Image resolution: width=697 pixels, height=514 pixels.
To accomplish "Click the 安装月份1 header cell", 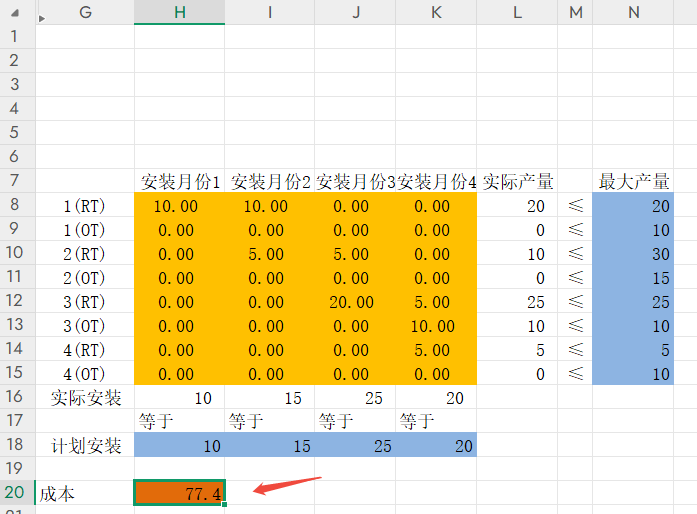I will (x=180, y=181).
